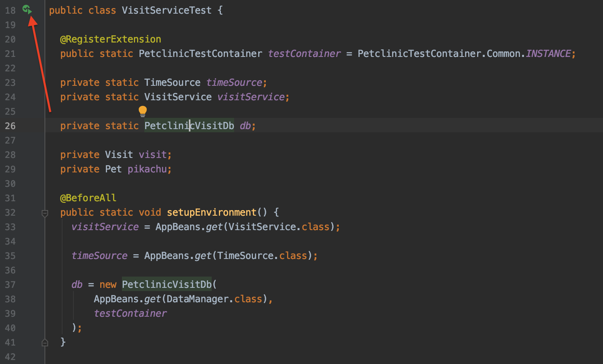The height and width of the screenshot is (364, 603).
Task: Click highlighted PetclinicVisitDb type on line 26
Action: (x=188, y=125)
